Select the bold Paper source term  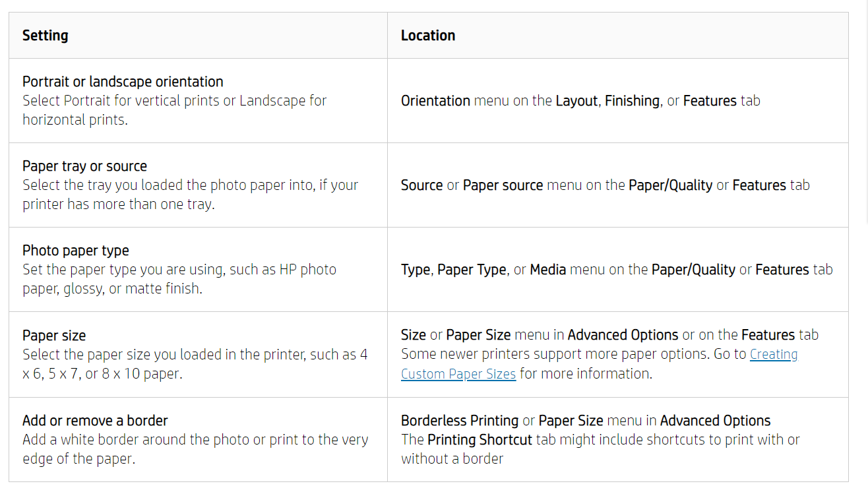[x=503, y=185]
